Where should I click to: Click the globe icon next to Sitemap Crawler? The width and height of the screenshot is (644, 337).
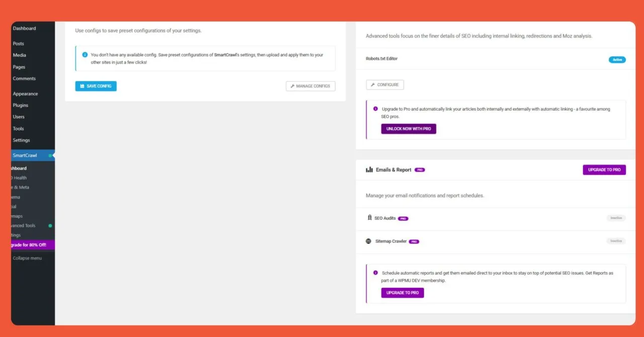pos(369,241)
